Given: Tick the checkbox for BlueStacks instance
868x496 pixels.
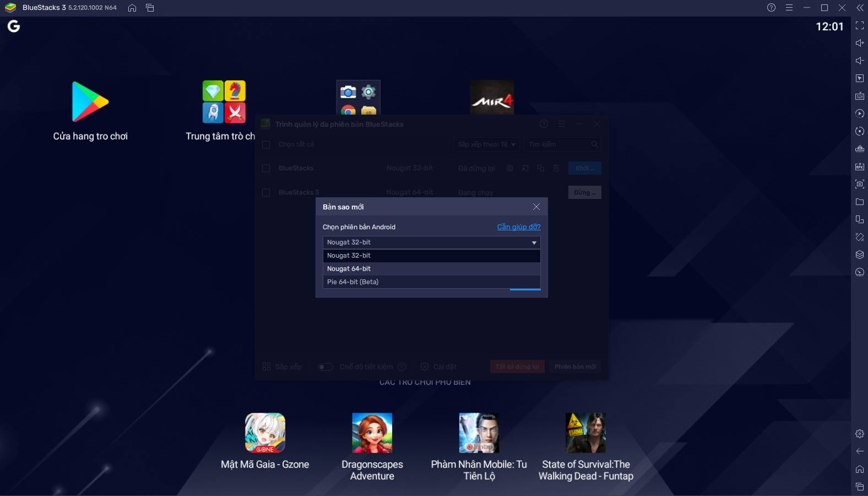Looking at the screenshot, I should pos(266,168).
